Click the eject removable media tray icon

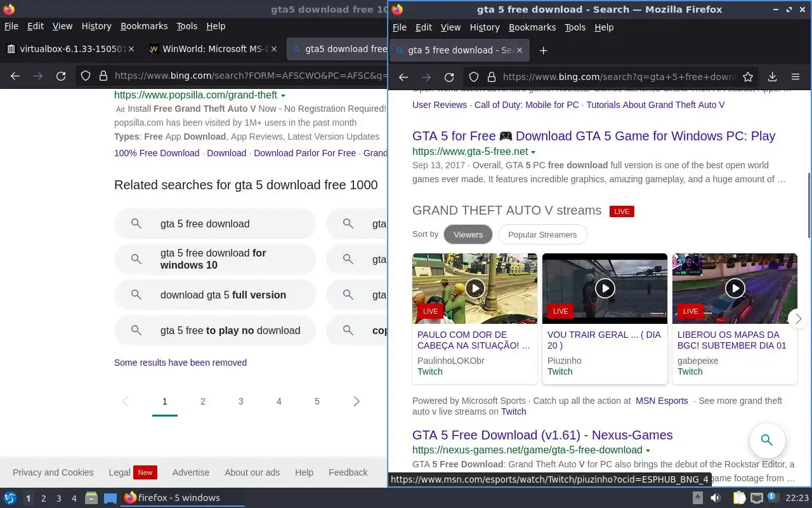coord(698,498)
